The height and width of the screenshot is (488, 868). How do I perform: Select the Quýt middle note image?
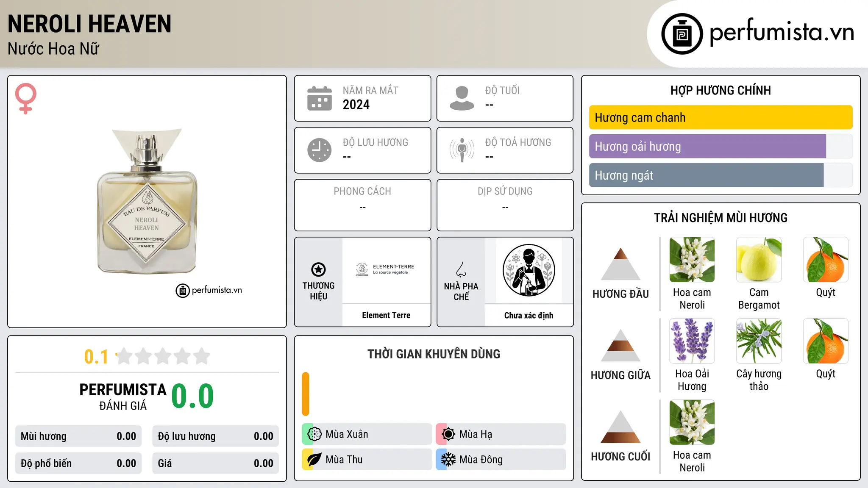coord(826,341)
